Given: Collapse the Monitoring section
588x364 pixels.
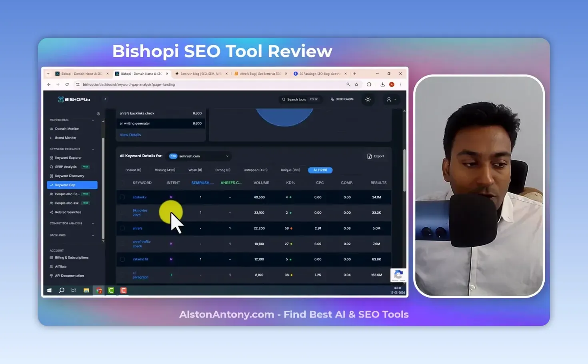Looking at the screenshot, I should click(93, 120).
